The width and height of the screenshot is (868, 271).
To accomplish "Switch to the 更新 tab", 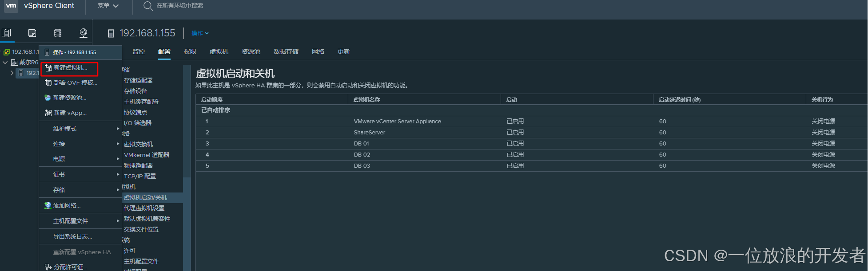I will point(344,52).
